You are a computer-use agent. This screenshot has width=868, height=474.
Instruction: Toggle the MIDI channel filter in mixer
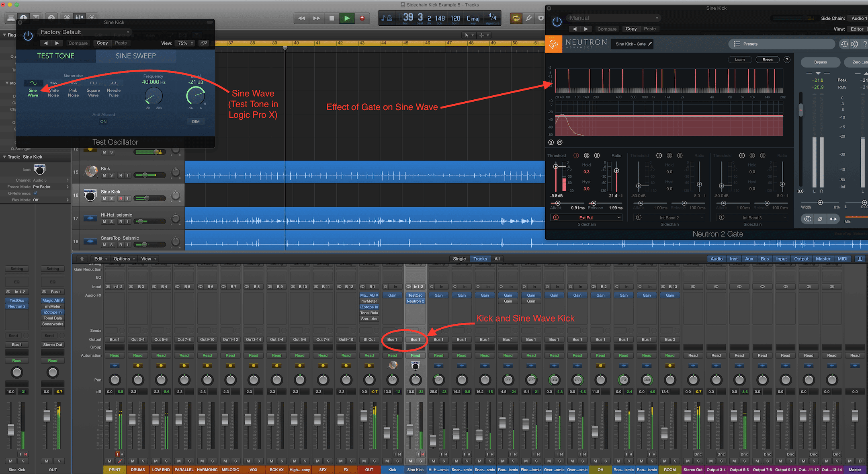click(842, 259)
